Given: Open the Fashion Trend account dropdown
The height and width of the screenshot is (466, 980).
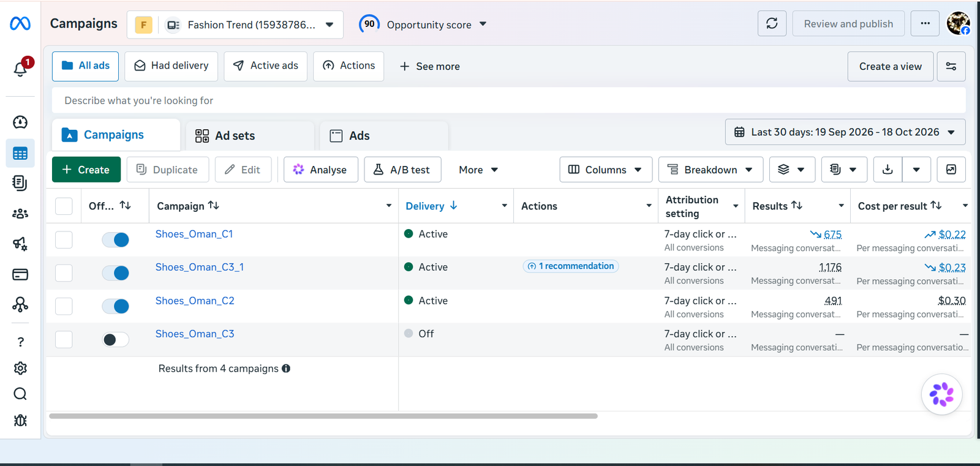Looking at the screenshot, I should (235, 24).
